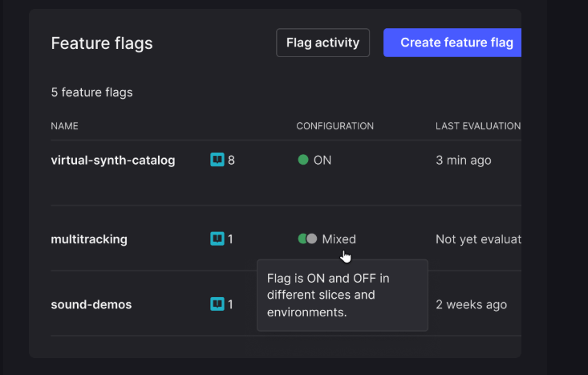Open the multitracking feature flag
Image resolution: width=588 pixels, height=375 pixels.
pos(89,239)
